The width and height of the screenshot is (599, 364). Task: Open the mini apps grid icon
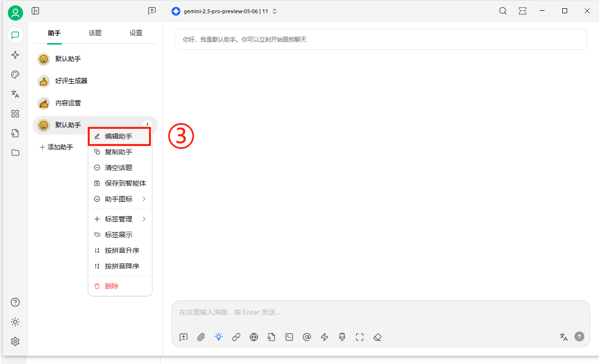click(15, 114)
